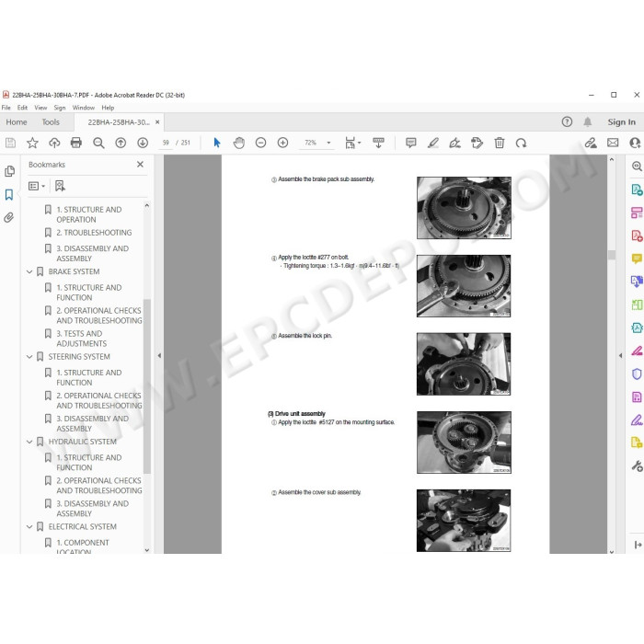The image size is (644, 644).
Task: Click the Save file icon
Action: [x=10, y=143]
